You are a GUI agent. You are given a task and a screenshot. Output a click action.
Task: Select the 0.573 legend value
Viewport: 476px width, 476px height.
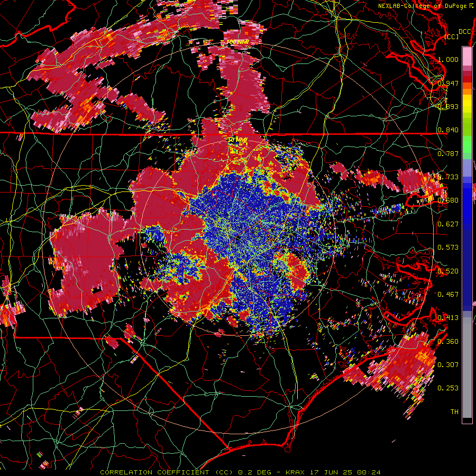pyautogui.click(x=448, y=248)
